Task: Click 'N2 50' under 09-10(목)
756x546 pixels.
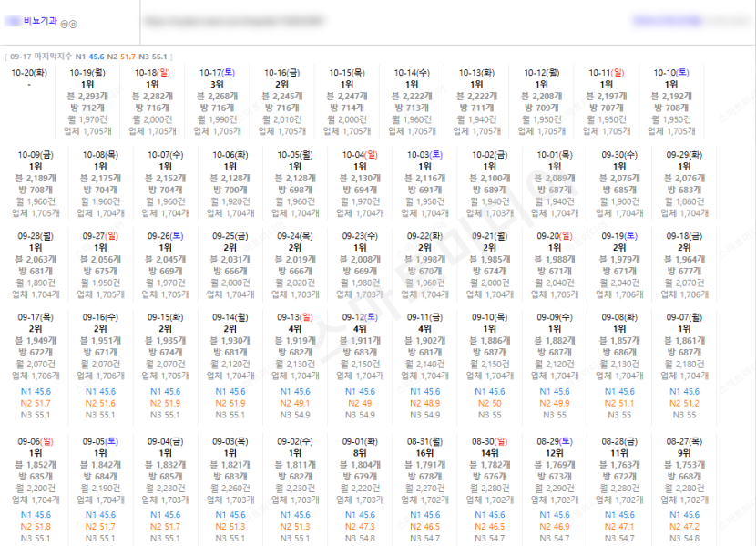Action: [x=490, y=403]
